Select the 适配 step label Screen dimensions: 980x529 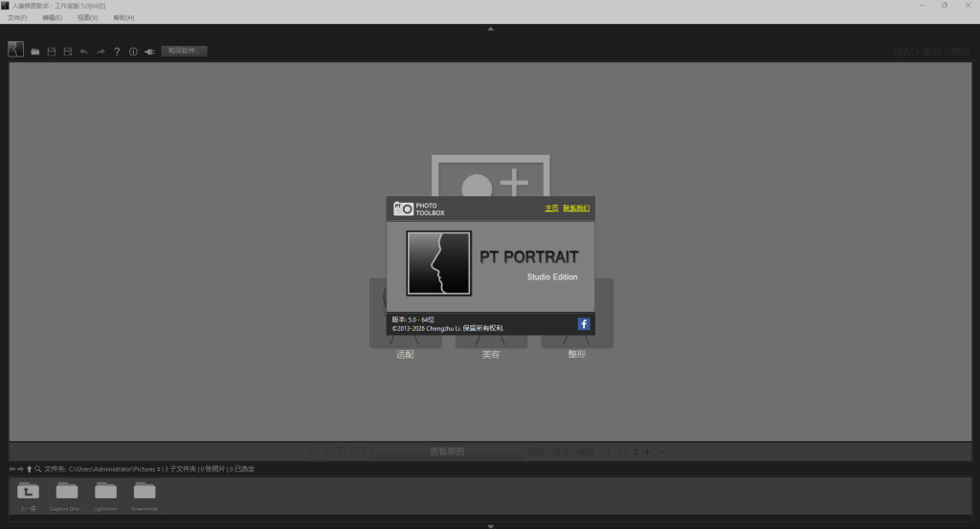405,354
